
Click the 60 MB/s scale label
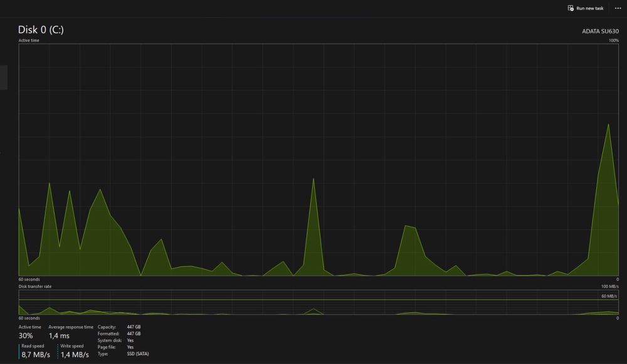pyautogui.click(x=609, y=296)
